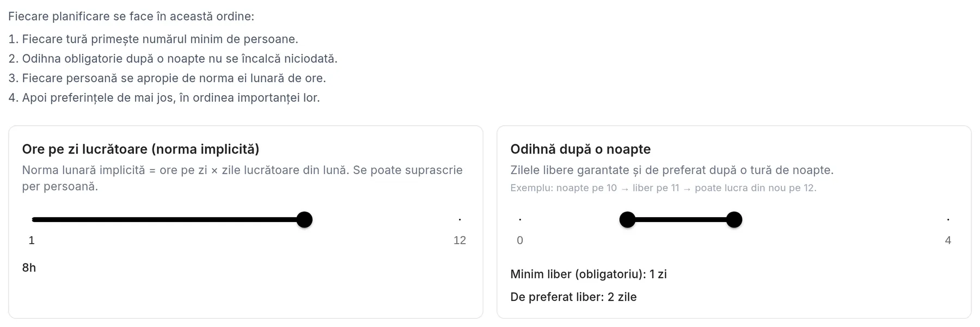The height and width of the screenshot is (327, 980).
Task: Set hours slider to the end dot above 12
Action: click(460, 220)
